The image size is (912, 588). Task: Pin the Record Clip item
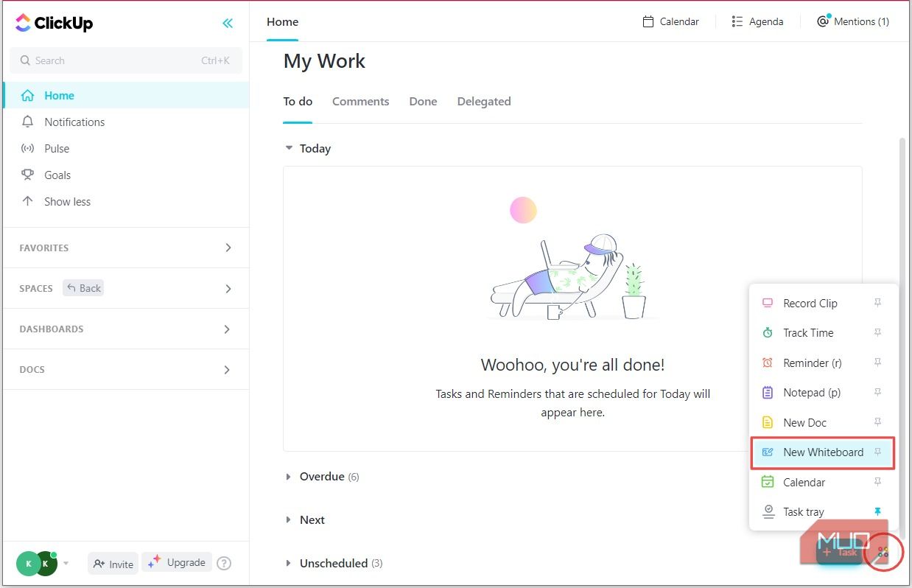[x=877, y=303]
